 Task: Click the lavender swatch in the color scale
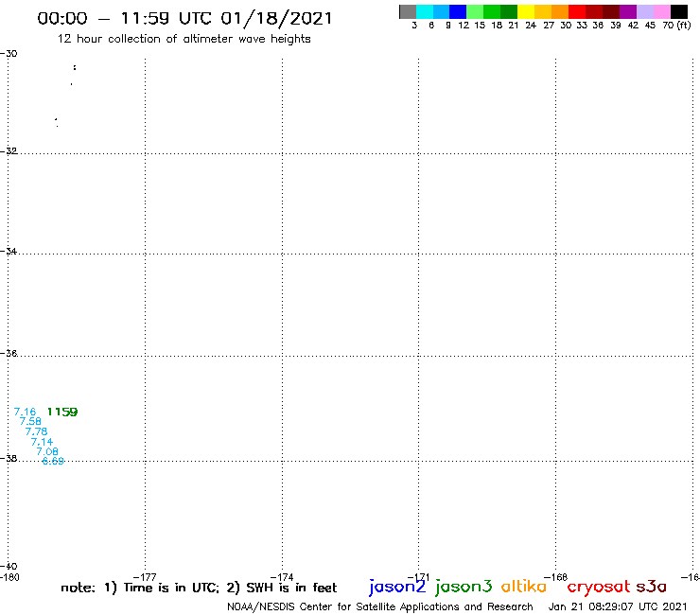[x=644, y=11]
